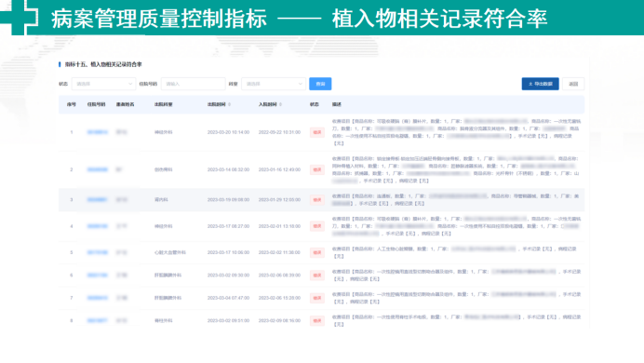
Task: Open hospital number link in row 6
Action: (x=98, y=276)
